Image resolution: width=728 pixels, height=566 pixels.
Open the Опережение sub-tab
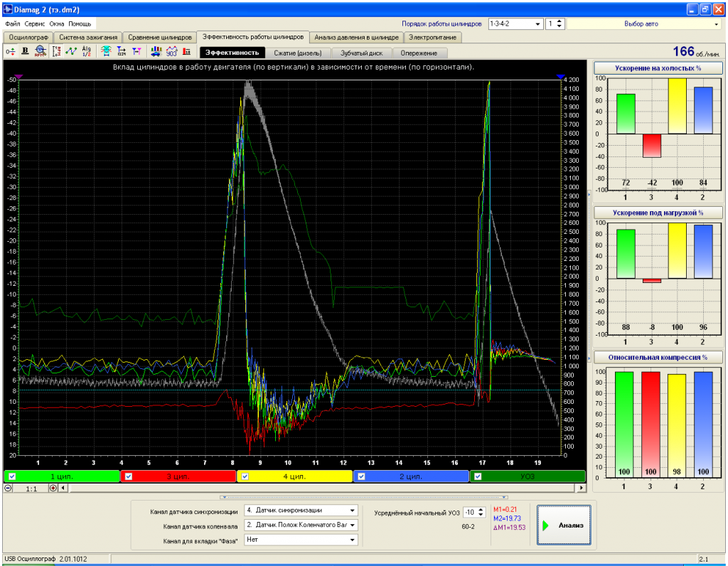click(419, 53)
